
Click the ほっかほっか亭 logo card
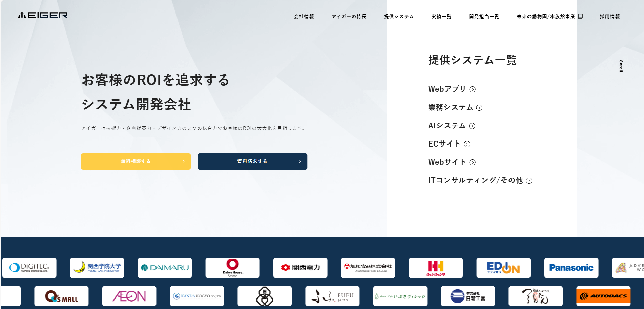(436, 268)
